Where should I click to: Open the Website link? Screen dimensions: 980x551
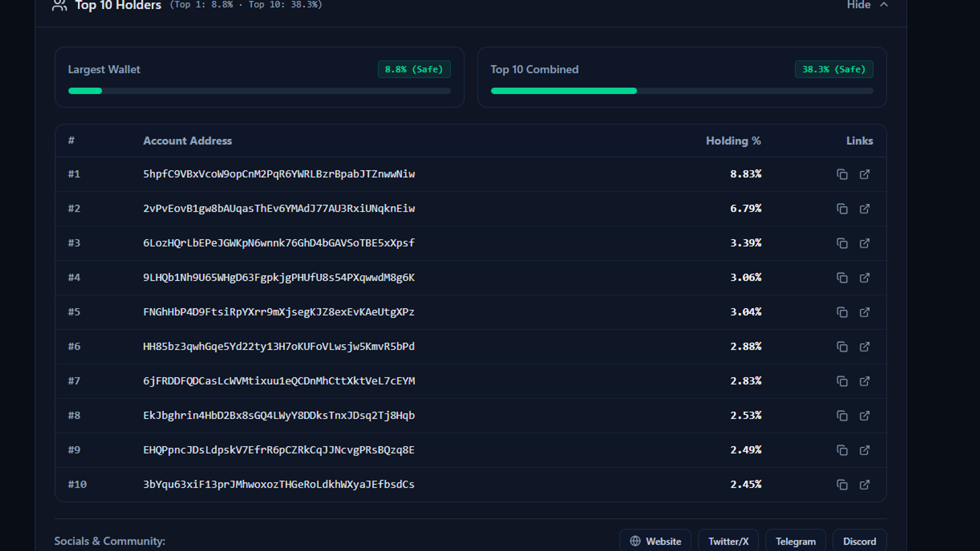click(655, 541)
